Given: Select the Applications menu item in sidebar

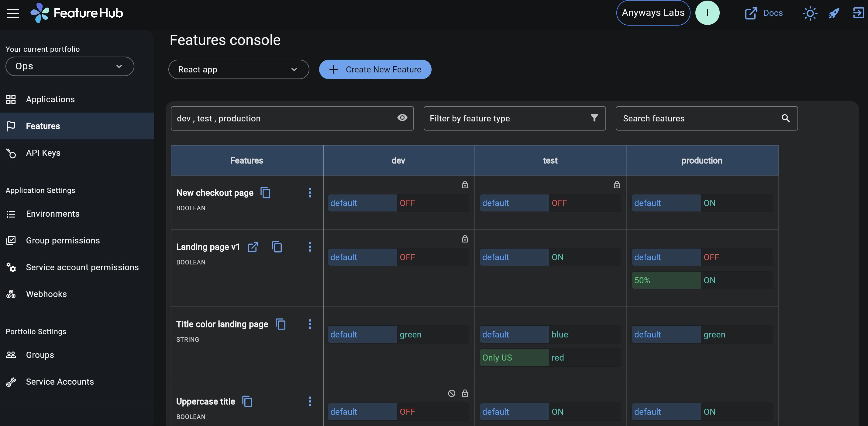Looking at the screenshot, I should coord(50,99).
